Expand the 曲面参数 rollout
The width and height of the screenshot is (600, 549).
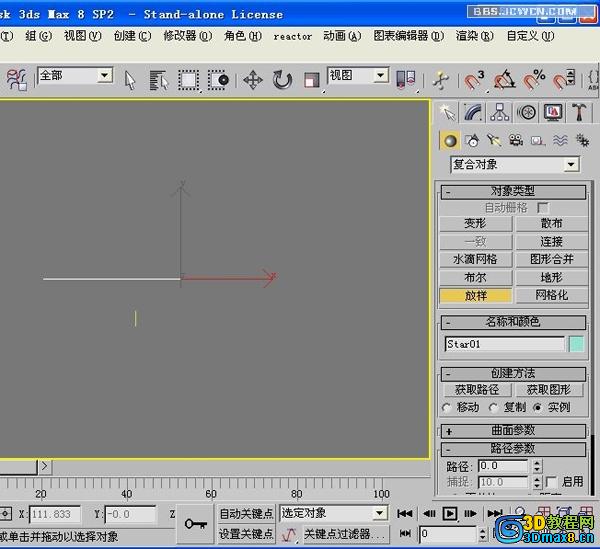tap(513, 431)
